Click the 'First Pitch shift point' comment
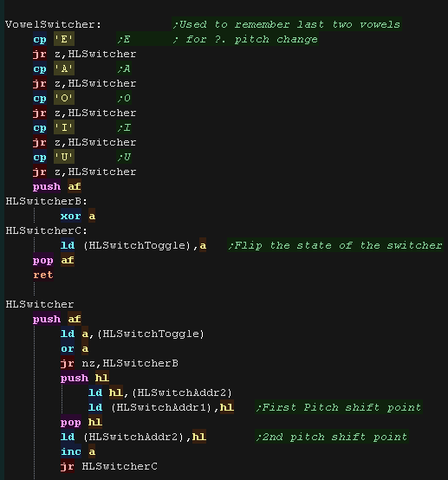The height and width of the screenshot is (480, 448). (338, 407)
